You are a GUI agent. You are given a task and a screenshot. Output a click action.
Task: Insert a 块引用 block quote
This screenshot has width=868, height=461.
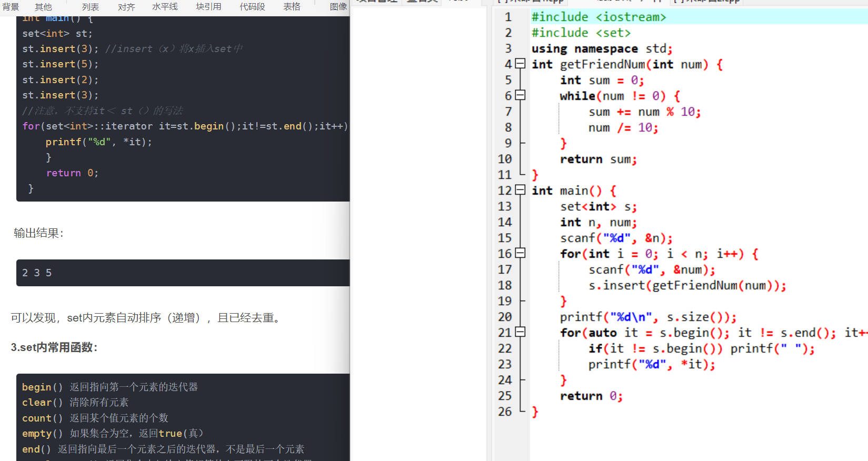pos(208,7)
